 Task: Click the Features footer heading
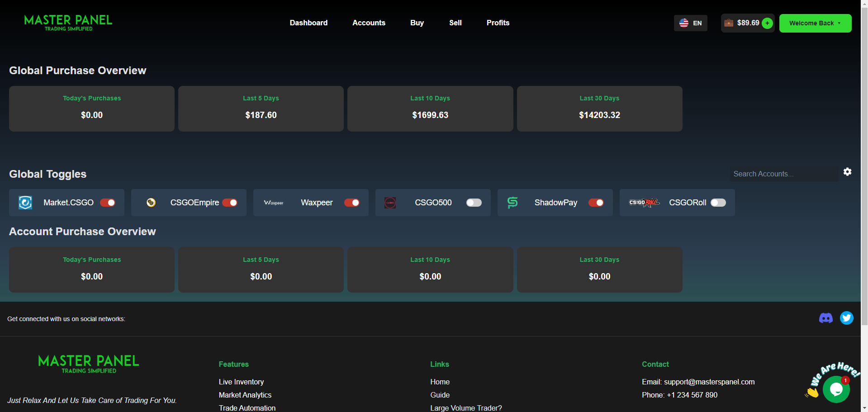pos(234,364)
